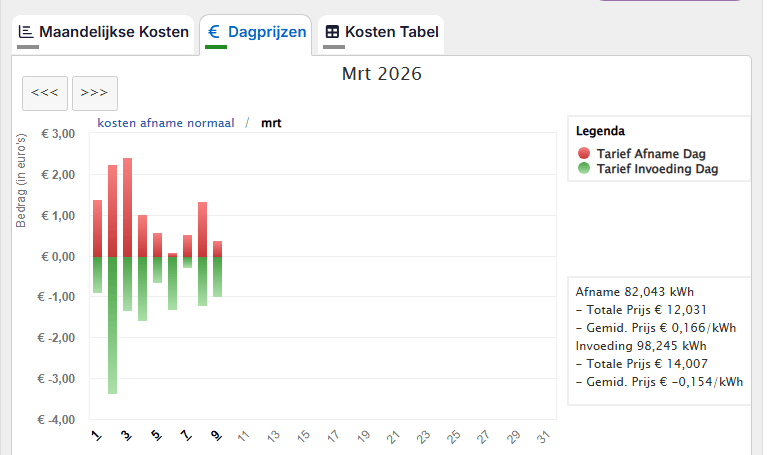
Task: Toggle Tarief Invoeding Dag legend series
Action: click(x=648, y=169)
